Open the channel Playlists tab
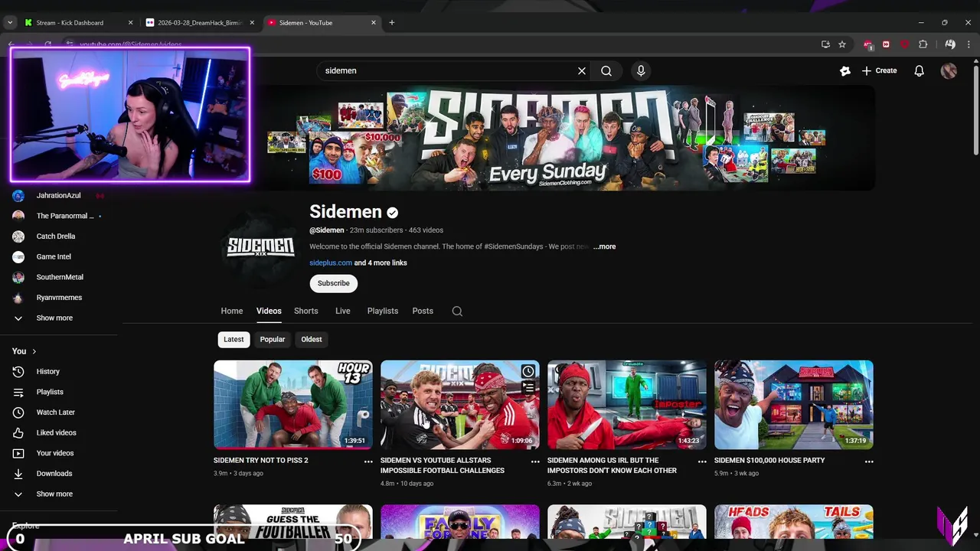 (x=382, y=311)
